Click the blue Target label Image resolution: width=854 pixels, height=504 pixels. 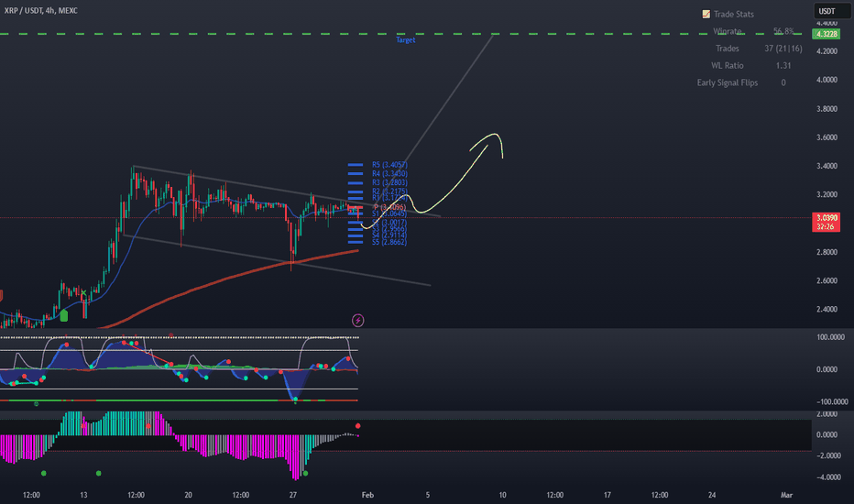405,39
